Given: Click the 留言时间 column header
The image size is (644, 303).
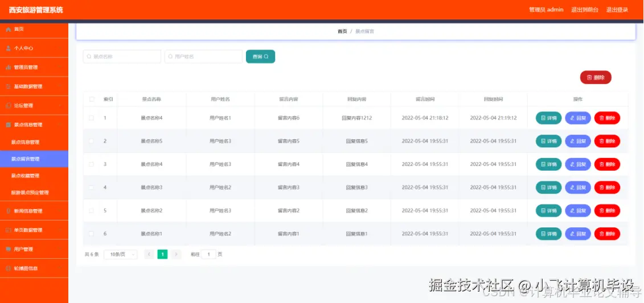Looking at the screenshot, I should pos(425,99).
